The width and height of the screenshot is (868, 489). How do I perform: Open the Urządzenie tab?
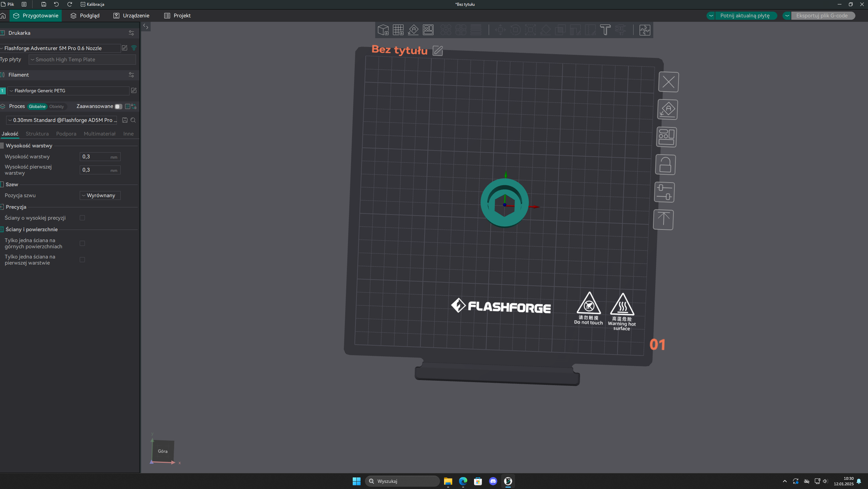tap(131, 16)
